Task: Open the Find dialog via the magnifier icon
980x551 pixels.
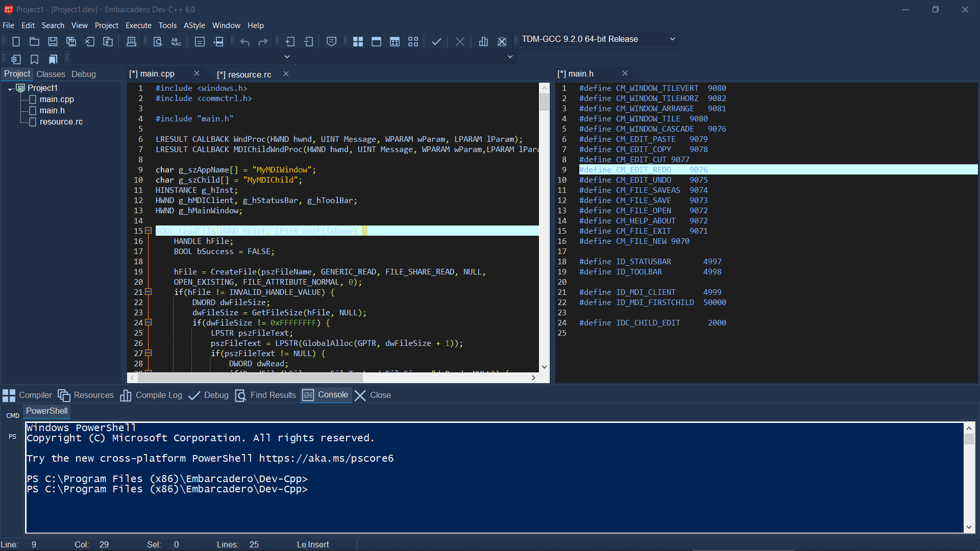Action: [x=158, y=41]
